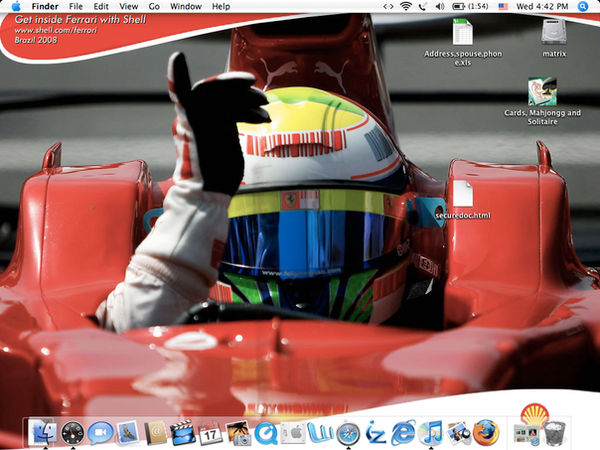Open the Finder application menu
600x450 pixels.
point(45,7)
